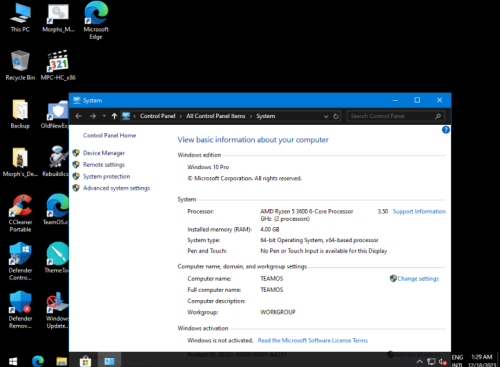Open the volume icon in the system tray
Image resolution: width=500 pixels, height=367 pixels.
pyautogui.click(x=442, y=361)
